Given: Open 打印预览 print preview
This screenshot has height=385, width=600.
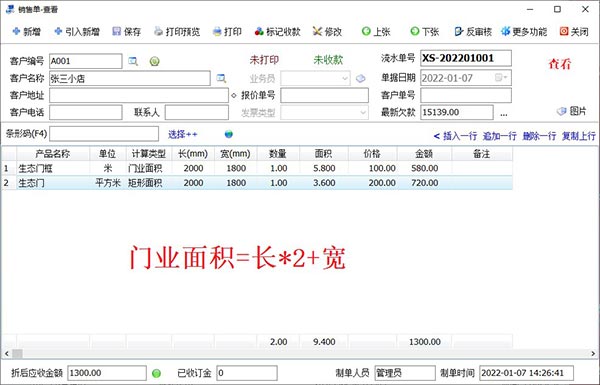Looking at the screenshot, I should (177, 32).
